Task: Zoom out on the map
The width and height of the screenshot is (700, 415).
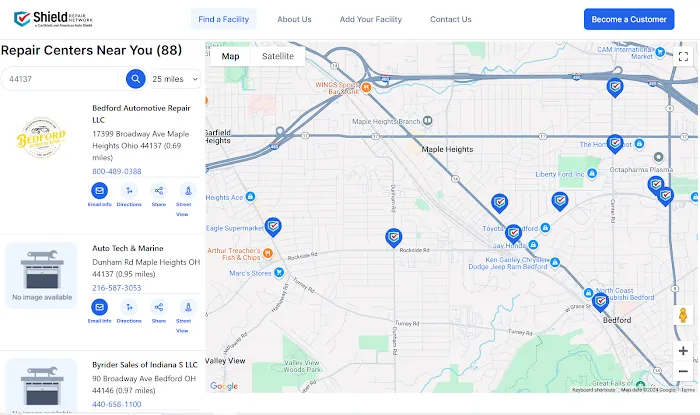Action: (683, 371)
